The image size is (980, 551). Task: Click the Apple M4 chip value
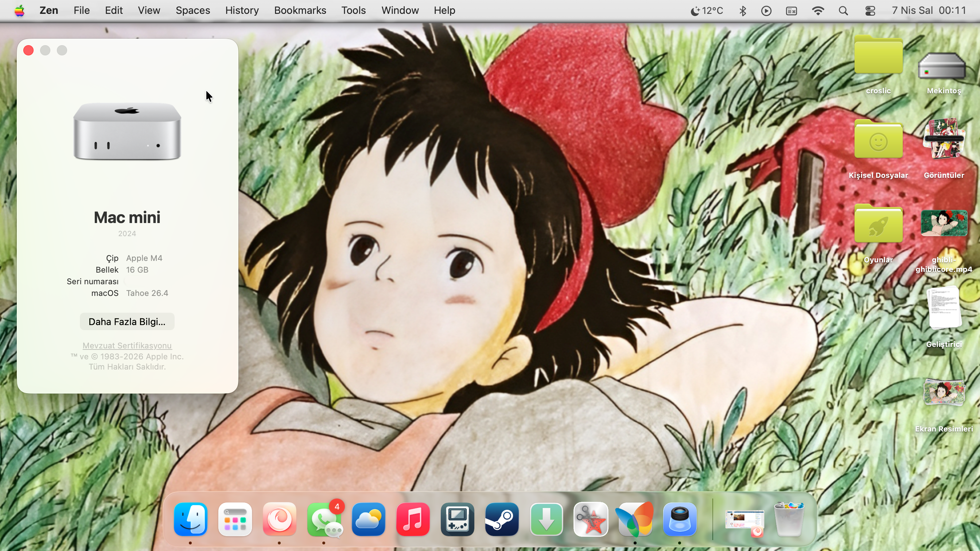pyautogui.click(x=144, y=258)
